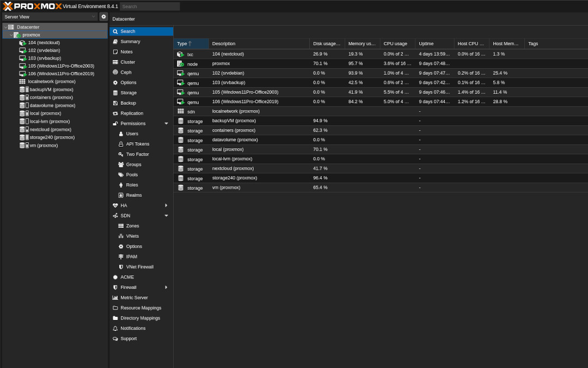Open the Users menu item
The width and height of the screenshot is (588, 368).
coord(142,134)
